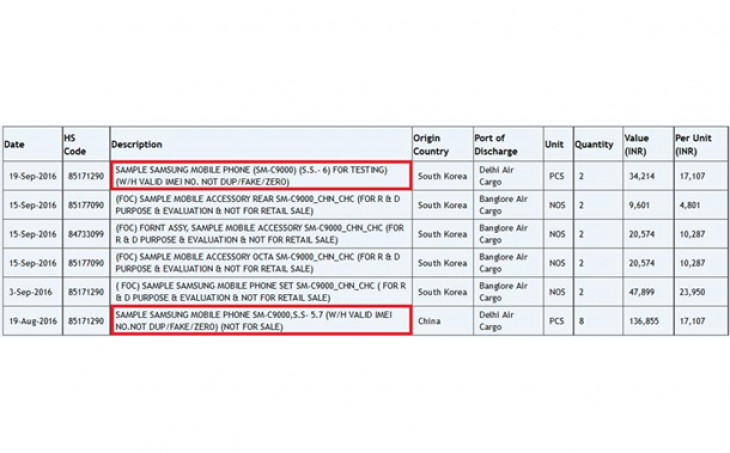Click description mentioning S.S.- 6 FOR TESTING

261,176
